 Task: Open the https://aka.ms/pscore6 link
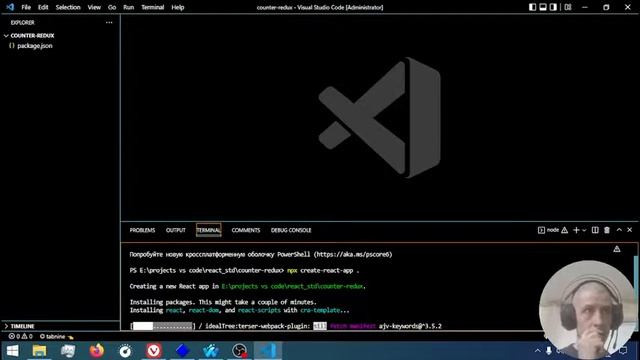coord(353,254)
